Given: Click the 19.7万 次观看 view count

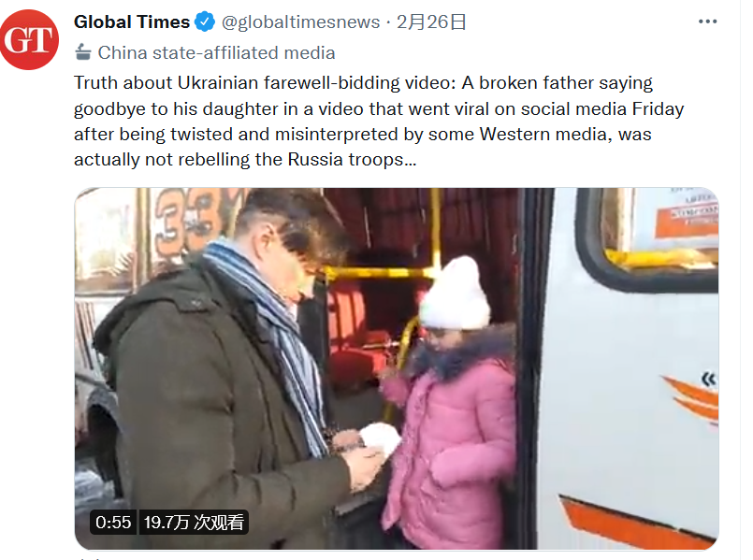Looking at the screenshot, I should [x=194, y=522].
